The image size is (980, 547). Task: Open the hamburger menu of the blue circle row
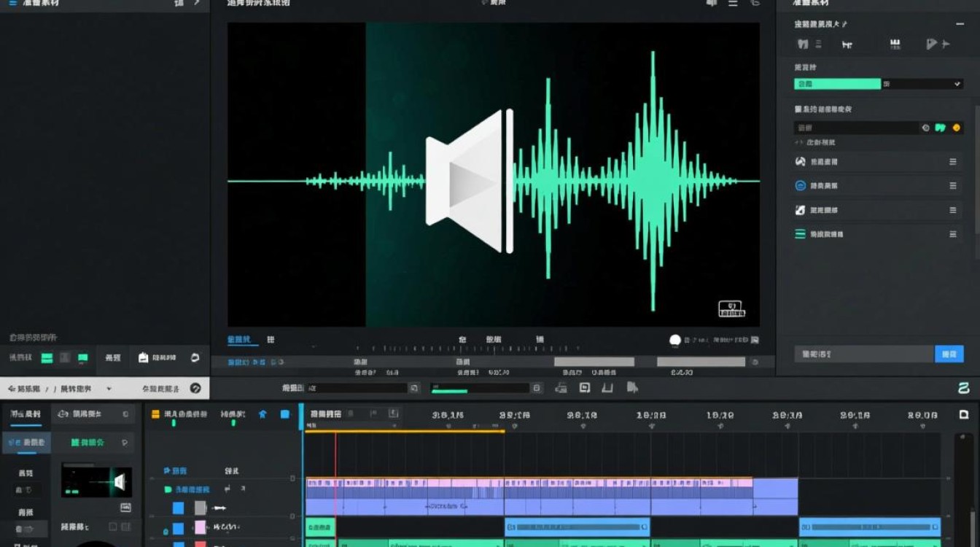pos(952,186)
